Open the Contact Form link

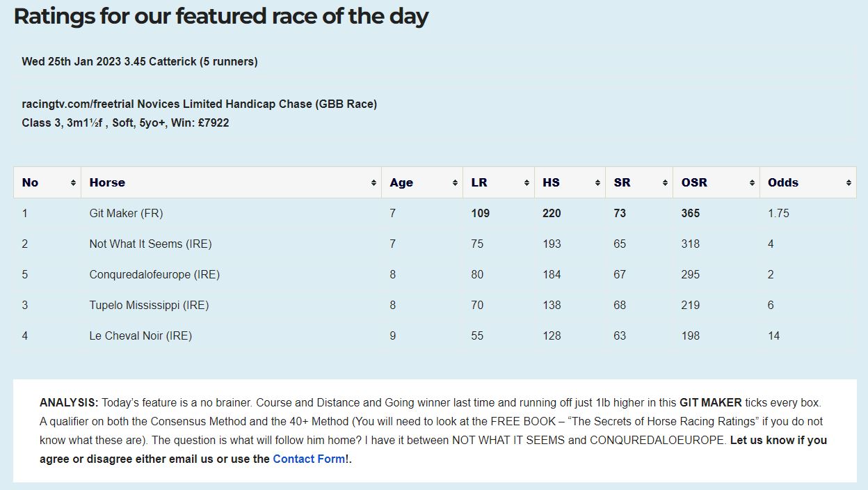point(309,459)
